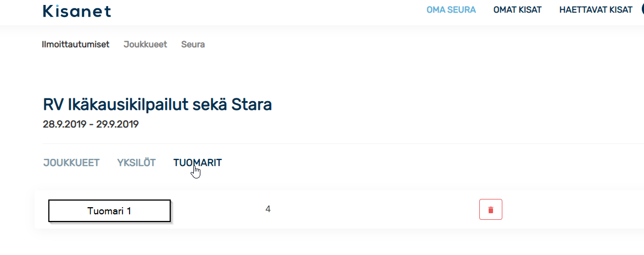Delete Tuomari 1 with the red trash icon
Screen dimensions: 644x255
coord(491,210)
